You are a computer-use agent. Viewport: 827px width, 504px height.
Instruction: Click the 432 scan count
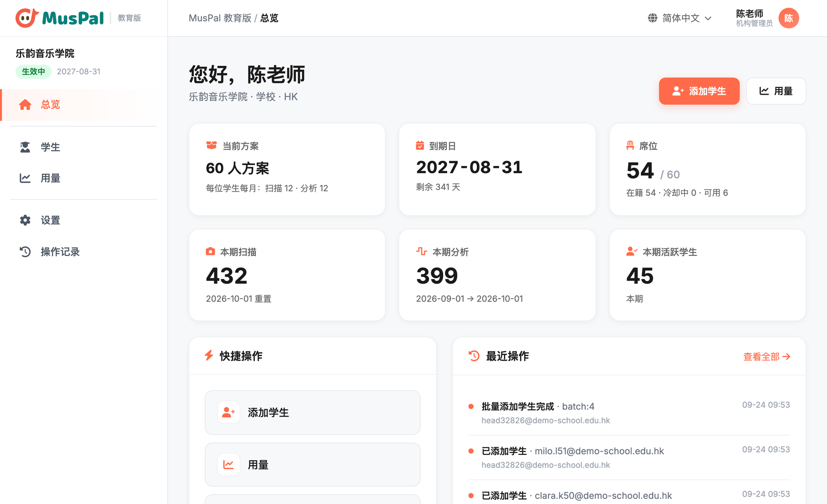[227, 276]
